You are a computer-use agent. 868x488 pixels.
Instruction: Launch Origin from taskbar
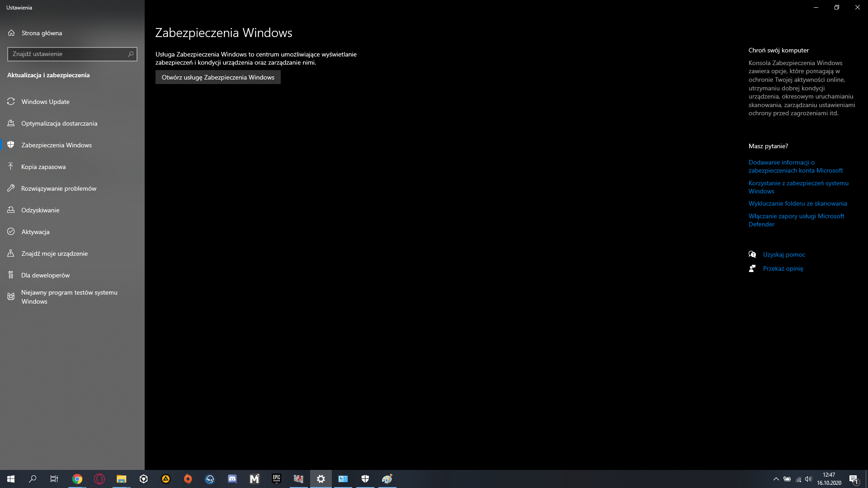(x=188, y=479)
